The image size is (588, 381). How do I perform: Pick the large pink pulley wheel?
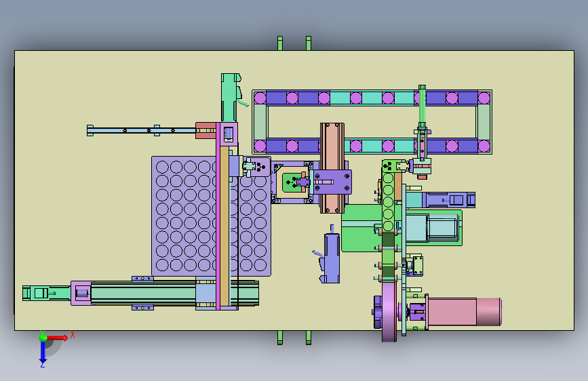coord(389,312)
